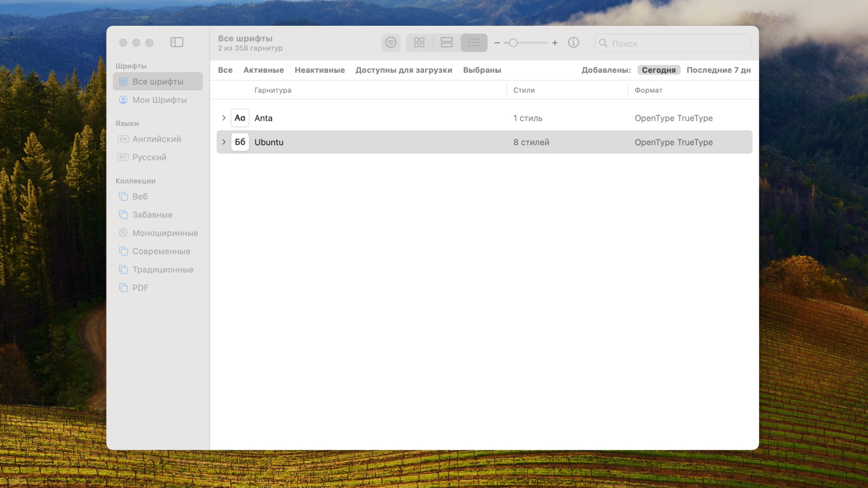Click minus to decrease preview size
This screenshot has height=488, width=868.
(x=497, y=43)
